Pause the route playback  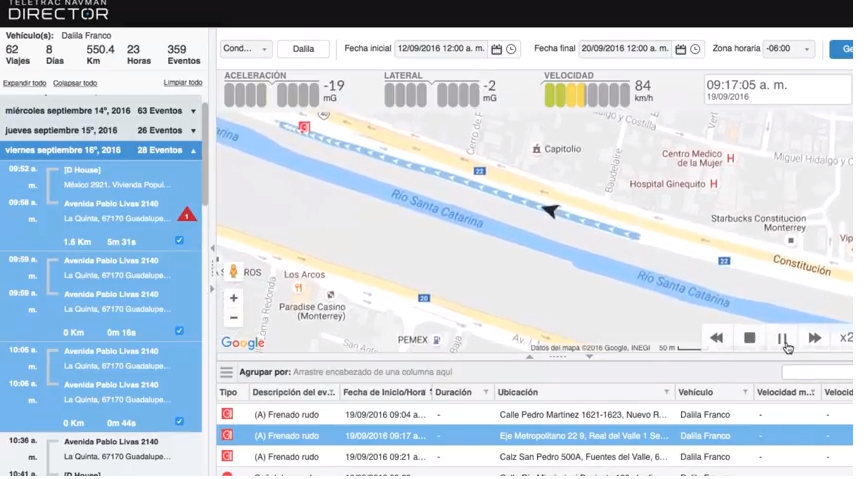point(782,338)
